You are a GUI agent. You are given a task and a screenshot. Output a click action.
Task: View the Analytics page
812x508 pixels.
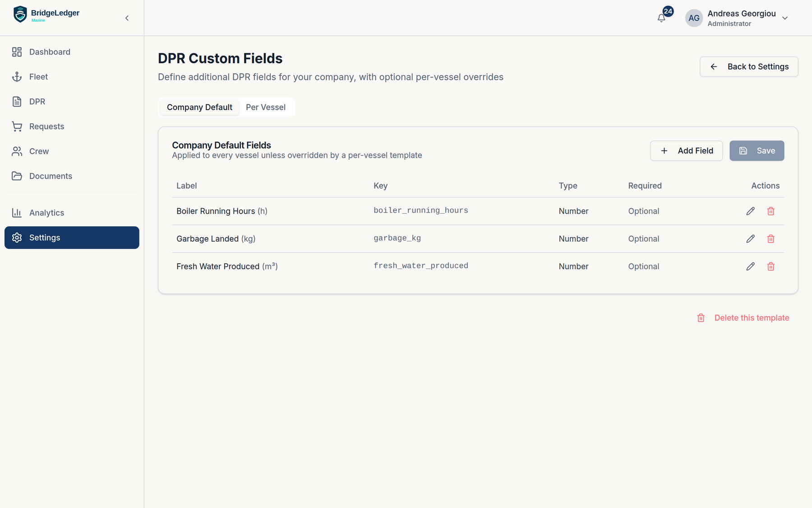point(72,213)
